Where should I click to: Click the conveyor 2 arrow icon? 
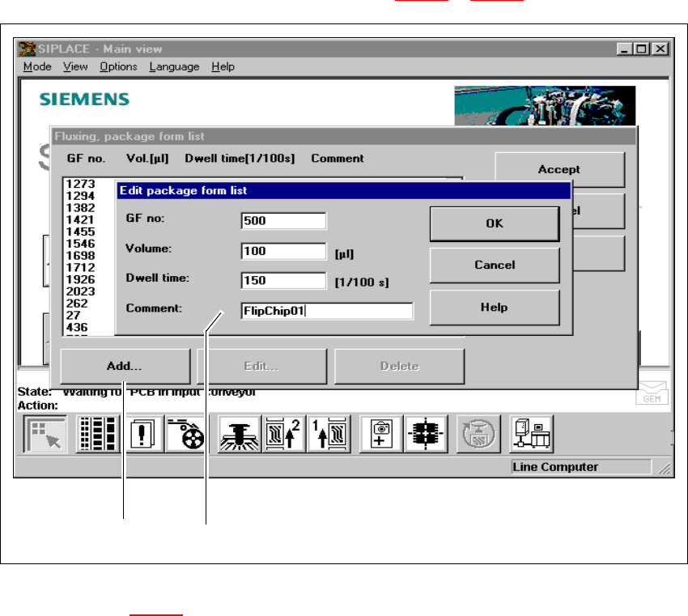click(x=283, y=434)
